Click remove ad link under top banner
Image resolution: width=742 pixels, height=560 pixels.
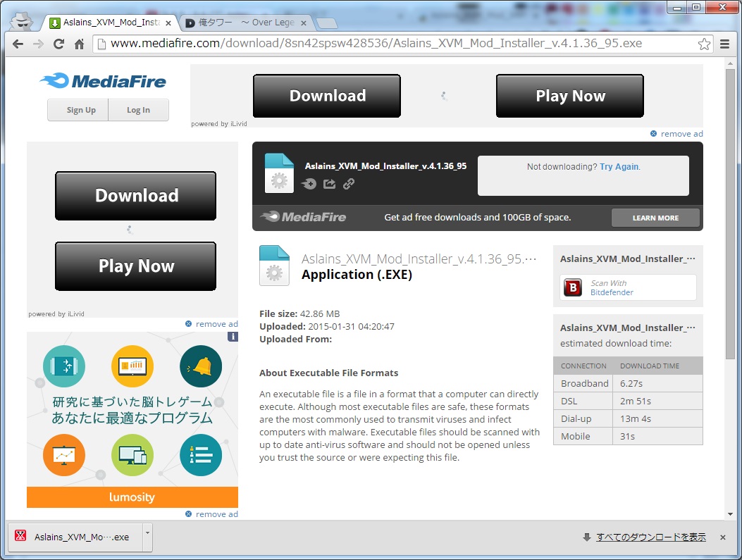(x=676, y=134)
